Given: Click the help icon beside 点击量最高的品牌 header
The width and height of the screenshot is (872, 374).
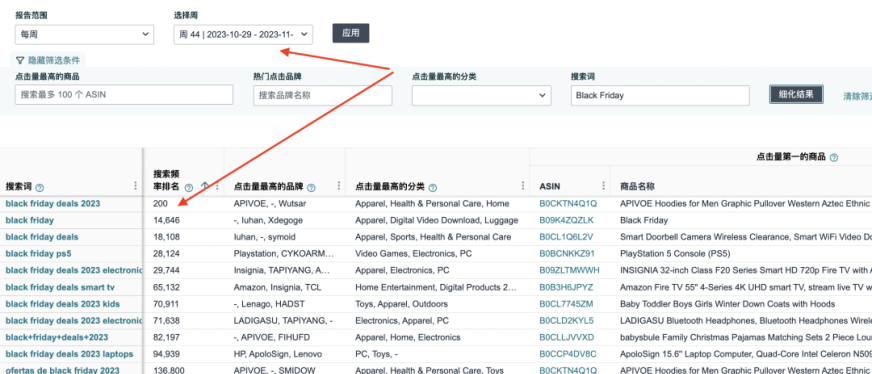Looking at the screenshot, I should [311, 187].
